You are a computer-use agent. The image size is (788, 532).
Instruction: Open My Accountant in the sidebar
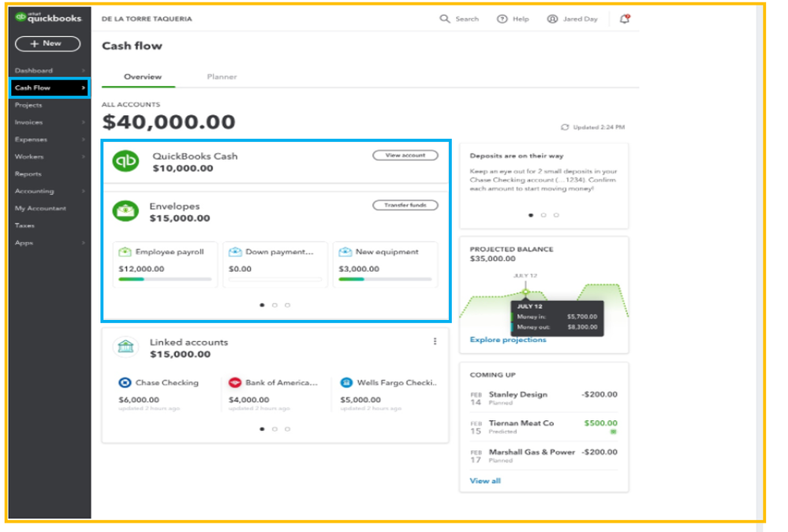[40, 208]
